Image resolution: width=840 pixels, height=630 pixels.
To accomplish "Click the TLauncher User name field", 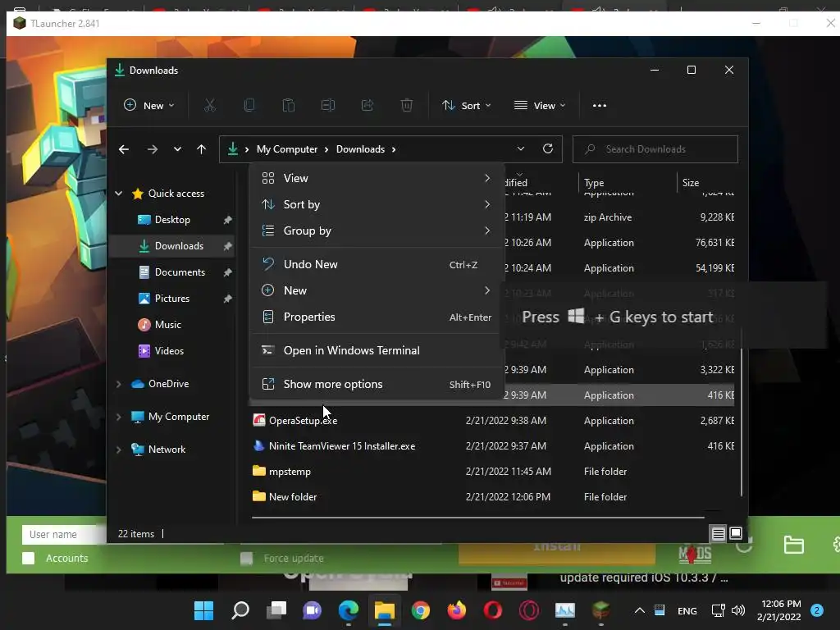I will point(64,534).
